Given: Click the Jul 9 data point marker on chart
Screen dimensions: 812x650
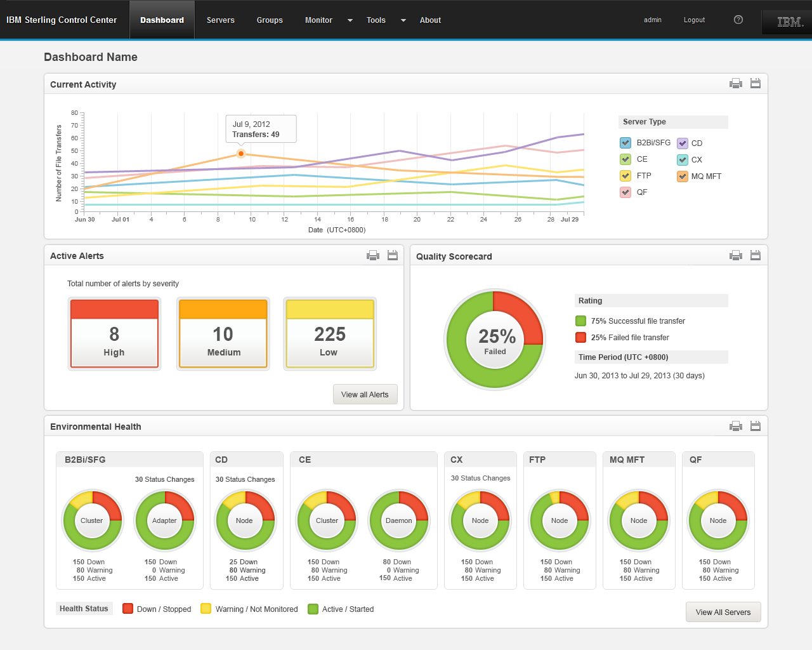Looking at the screenshot, I should pos(241,154).
